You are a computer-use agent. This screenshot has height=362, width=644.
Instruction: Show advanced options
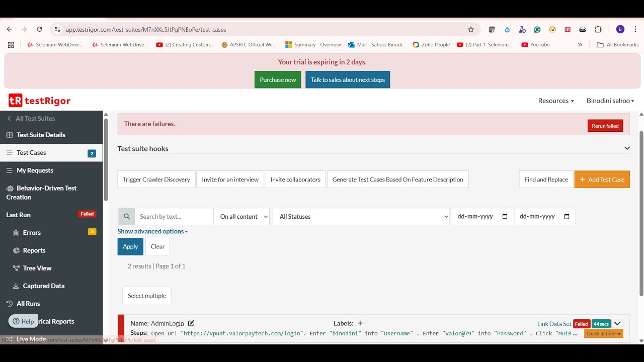click(152, 231)
